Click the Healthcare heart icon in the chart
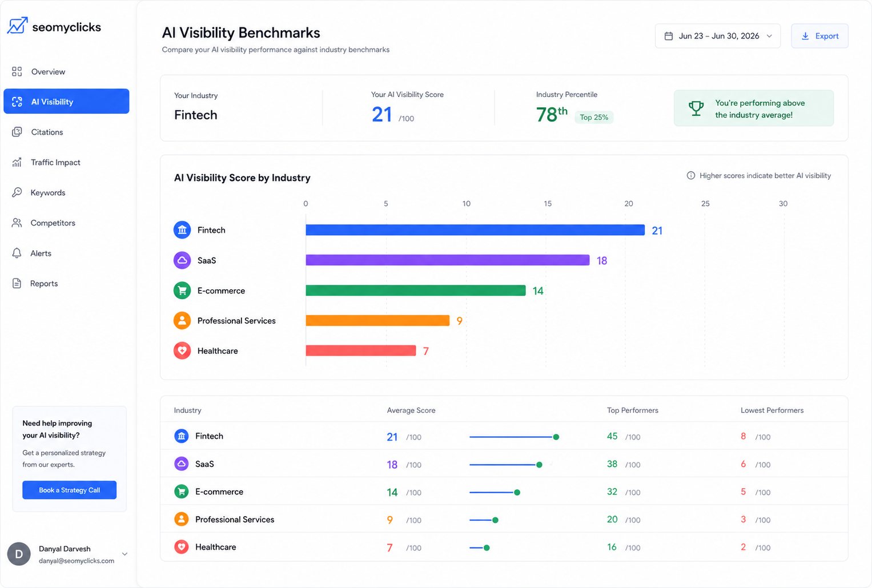Screen dimensions: 872x588 [x=182, y=351]
